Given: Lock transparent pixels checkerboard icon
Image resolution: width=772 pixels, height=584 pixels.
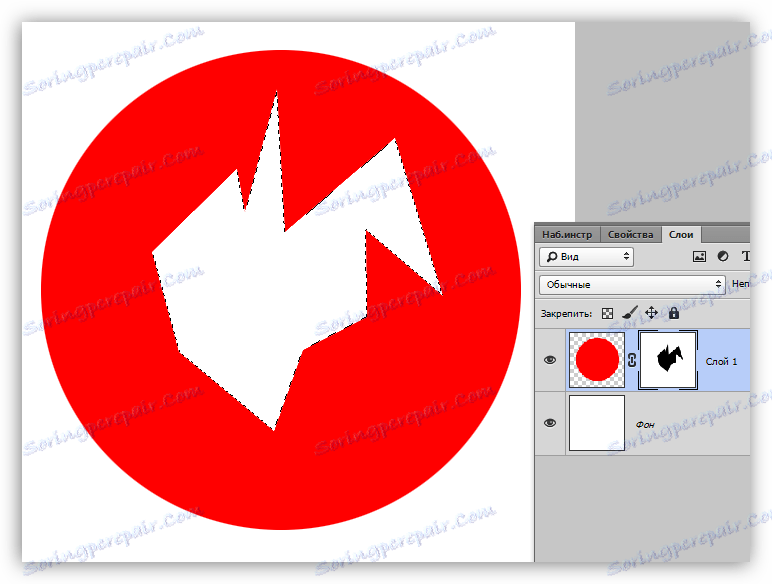Looking at the screenshot, I should tap(608, 314).
